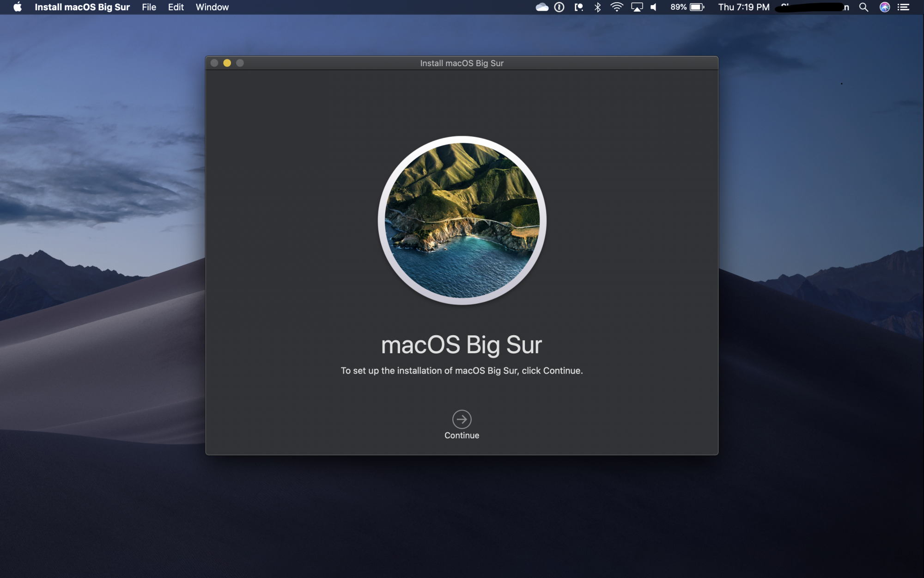Open the Notification Center list icon
924x578 pixels.
point(903,7)
